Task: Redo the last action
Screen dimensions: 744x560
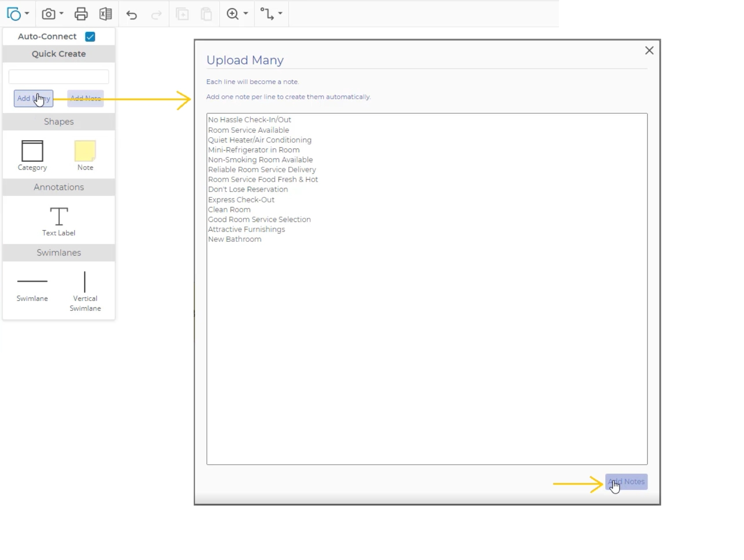Action: (156, 15)
